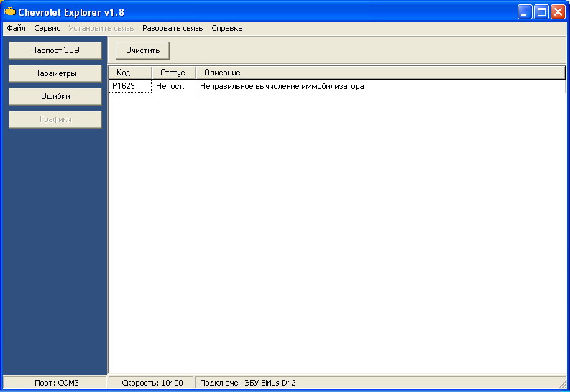Select the P1629 error code cell
The height and width of the screenshot is (392, 570).
[x=130, y=86]
